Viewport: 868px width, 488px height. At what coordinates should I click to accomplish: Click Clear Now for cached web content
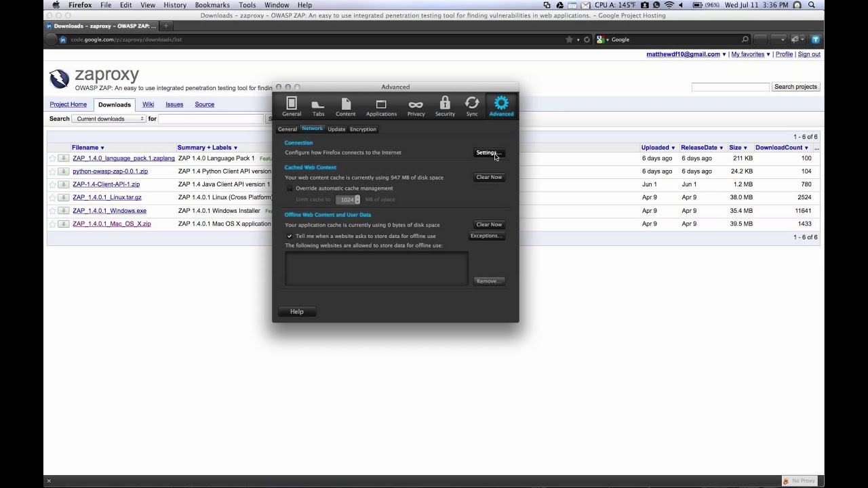coord(489,178)
